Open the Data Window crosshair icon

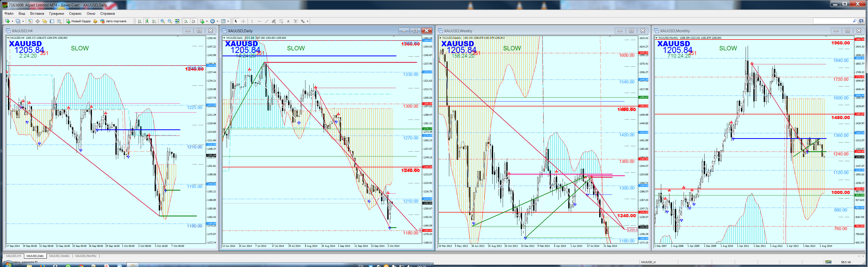(x=37, y=21)
